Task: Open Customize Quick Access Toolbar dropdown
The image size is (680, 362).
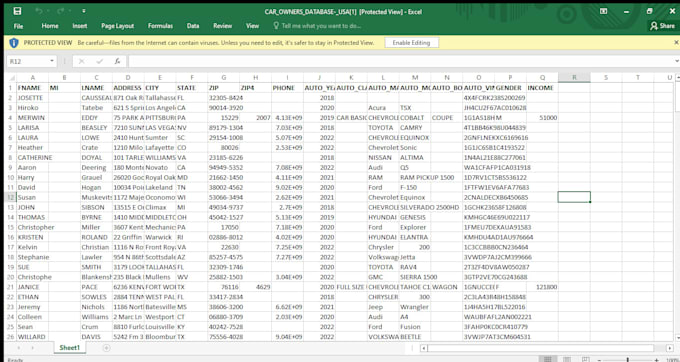Action: coord(84,11)
